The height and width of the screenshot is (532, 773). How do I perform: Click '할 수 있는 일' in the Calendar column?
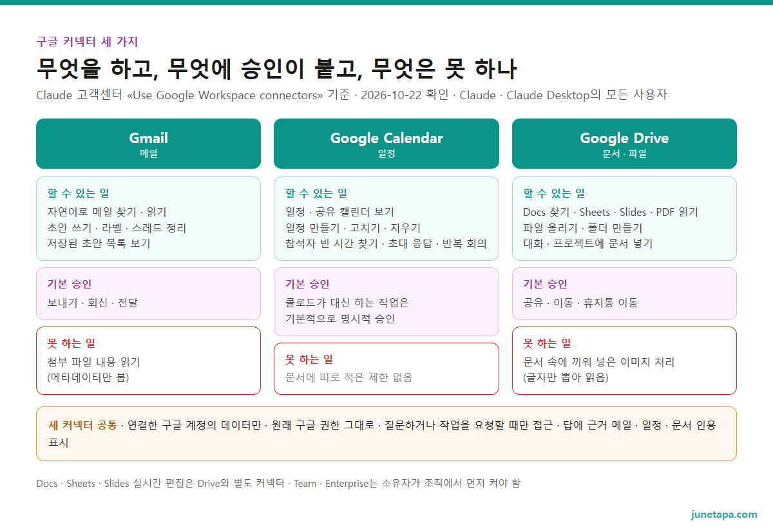[x=316, y=193]
